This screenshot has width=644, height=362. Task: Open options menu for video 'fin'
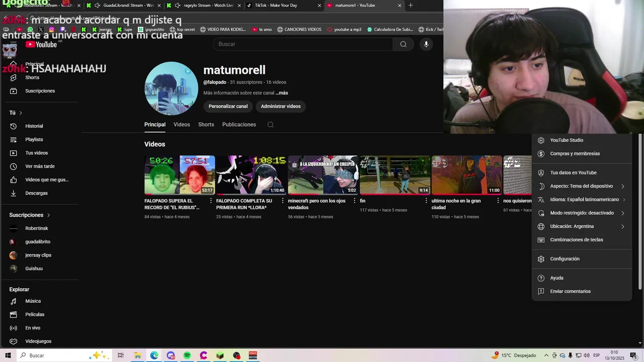click(426, 201)
